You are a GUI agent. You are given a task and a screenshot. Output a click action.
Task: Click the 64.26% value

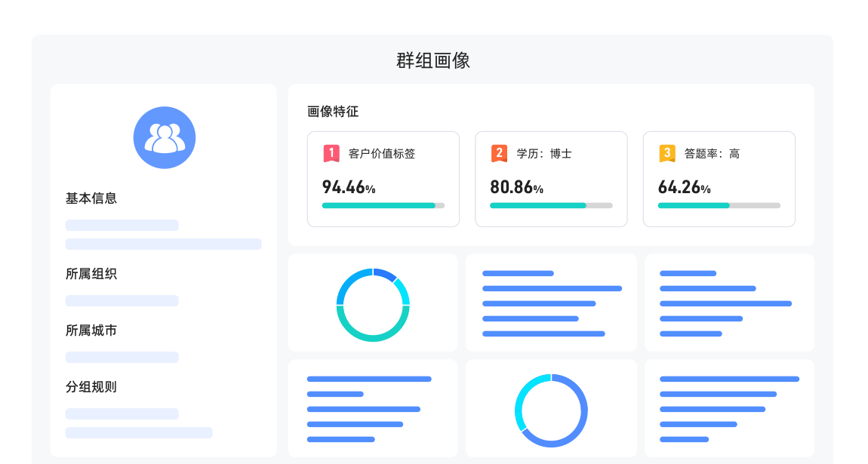(685, 187)
